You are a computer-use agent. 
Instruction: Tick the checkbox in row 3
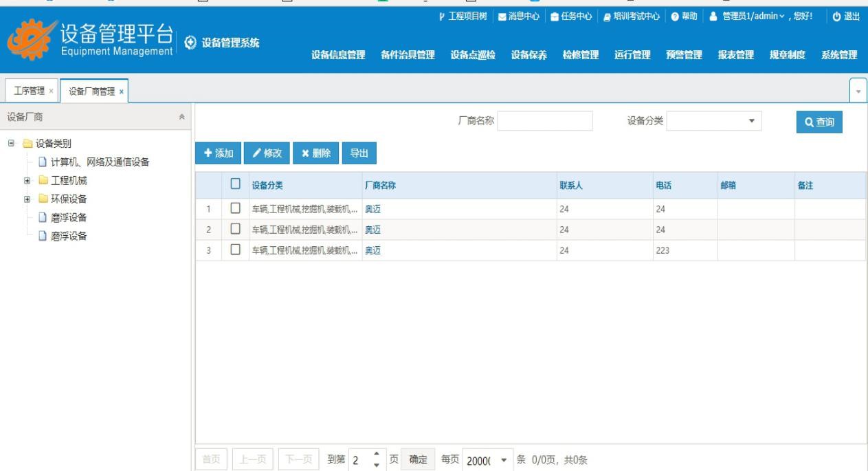[235, 250]
